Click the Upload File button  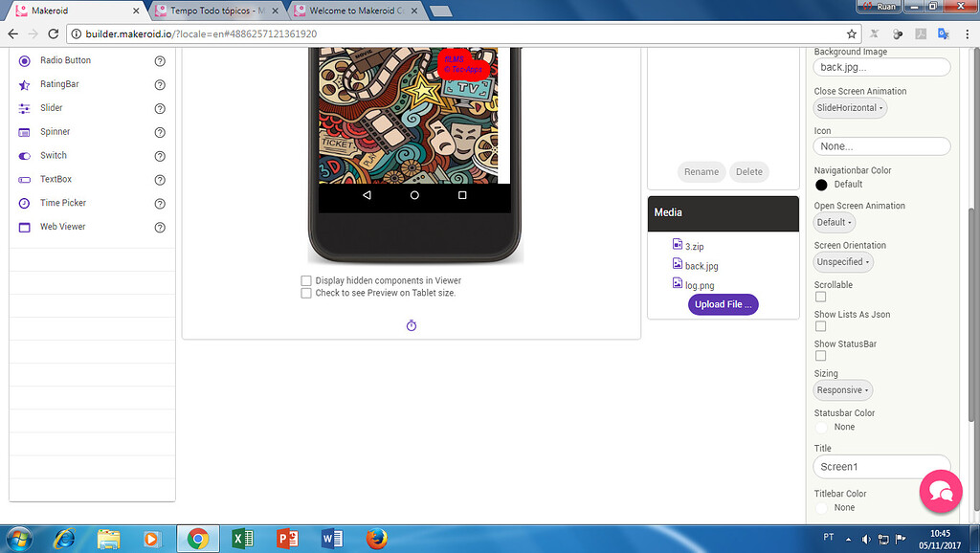coord(724,304)
